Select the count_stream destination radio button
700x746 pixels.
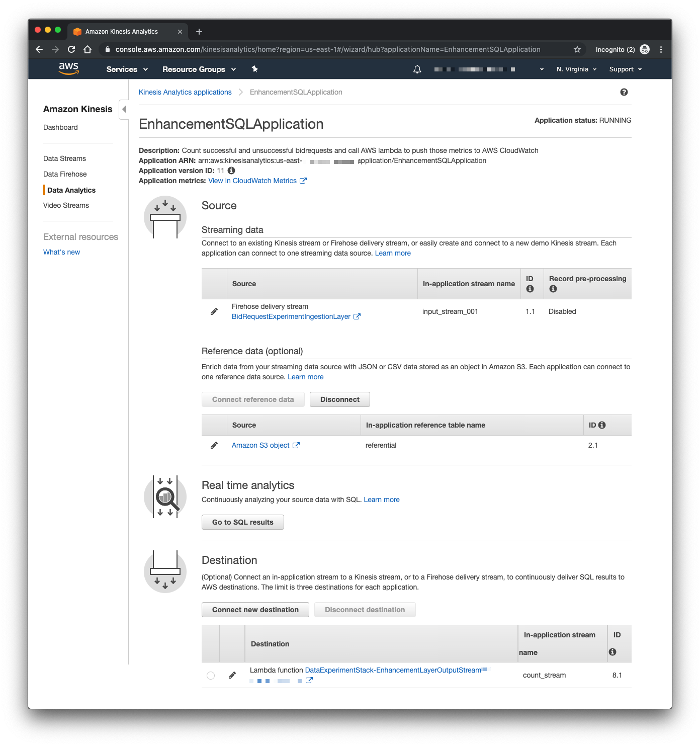tap(211, 676)
